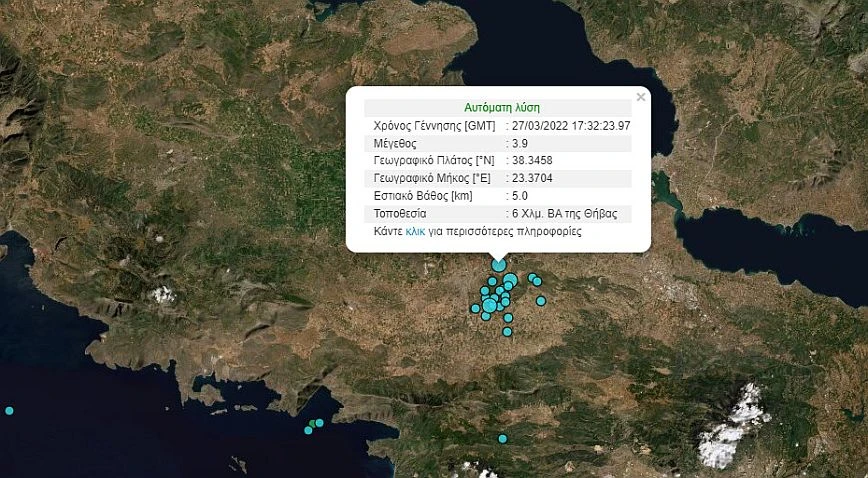Select the westernmost marker of the Thebes cluster
Screen dimensions: 868x478
[x=475, y=308]
